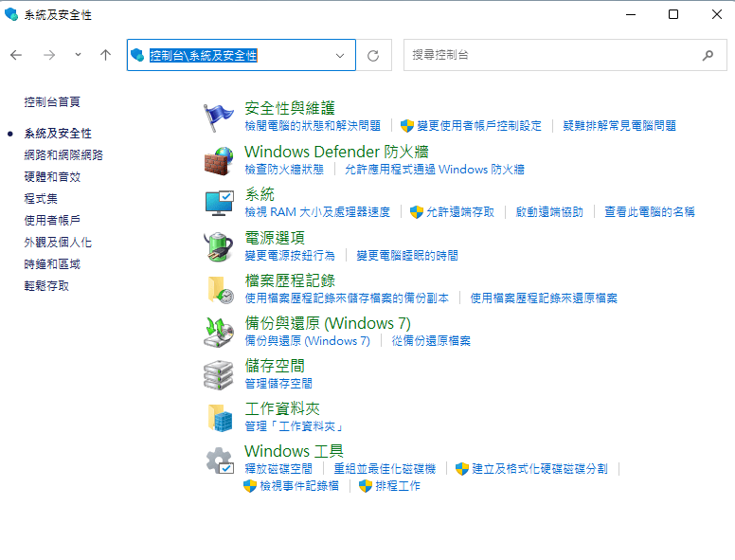Click 允許應用程式通過 Windows 防火牆 link
This screenshot has width=735, height=560.
tap(435, 170)
